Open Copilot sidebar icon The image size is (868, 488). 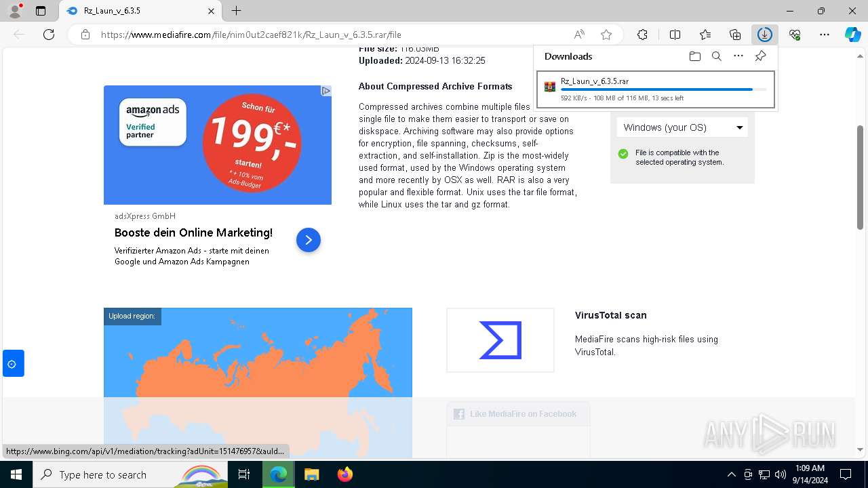tap(852, 35)
